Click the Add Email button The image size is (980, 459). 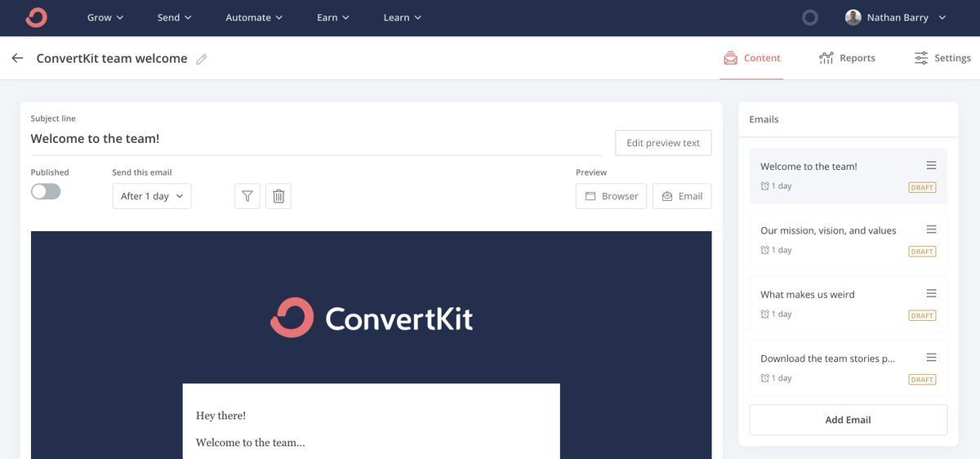(849, 420)
